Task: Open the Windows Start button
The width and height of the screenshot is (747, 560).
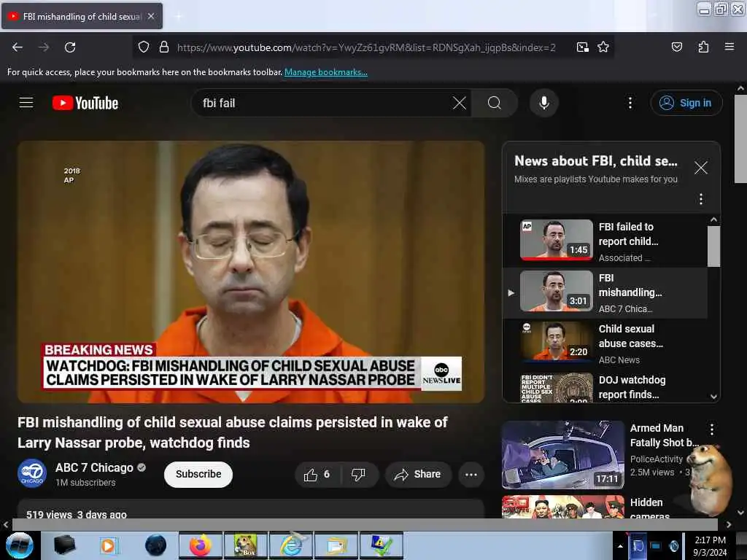Action: point(19,545)
